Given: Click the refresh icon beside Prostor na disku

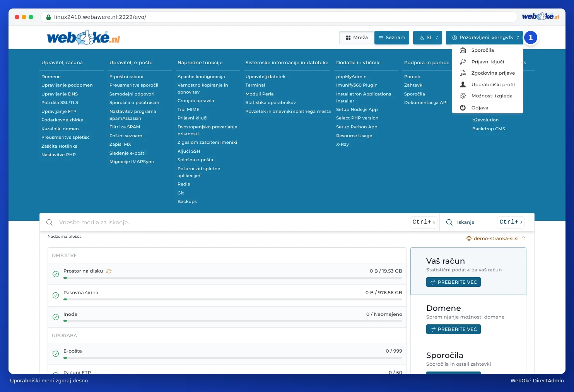Looking at the screenshot, I should (109, 271).
